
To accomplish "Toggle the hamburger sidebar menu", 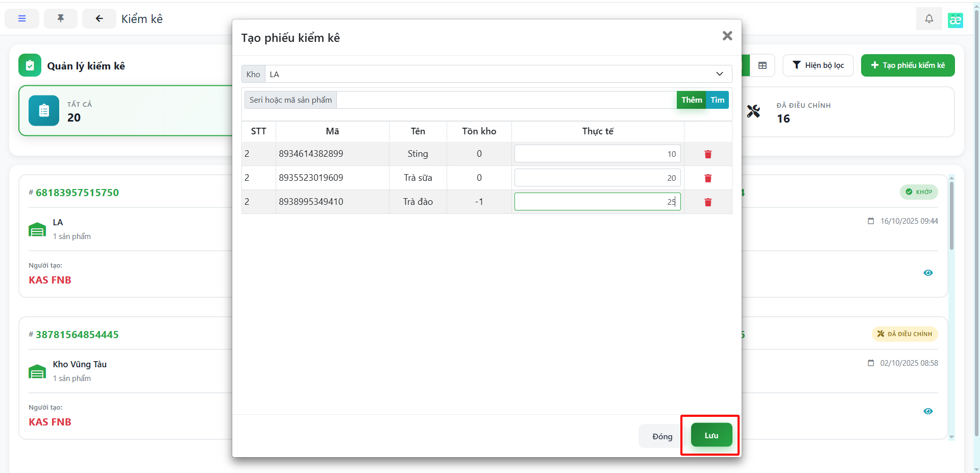I will pos(22,19).
